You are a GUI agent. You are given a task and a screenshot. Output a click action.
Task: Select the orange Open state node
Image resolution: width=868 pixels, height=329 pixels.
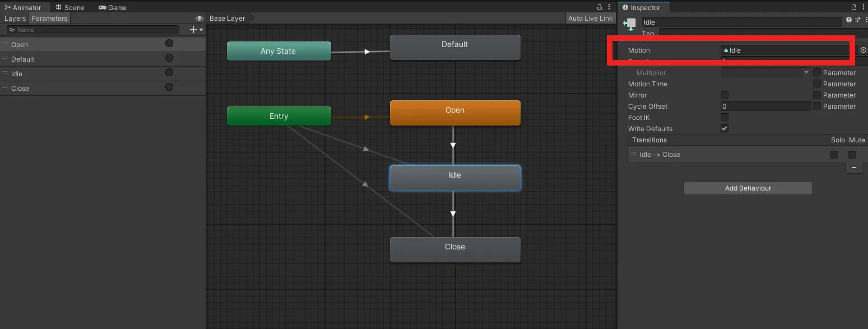[x=454, y=113]
